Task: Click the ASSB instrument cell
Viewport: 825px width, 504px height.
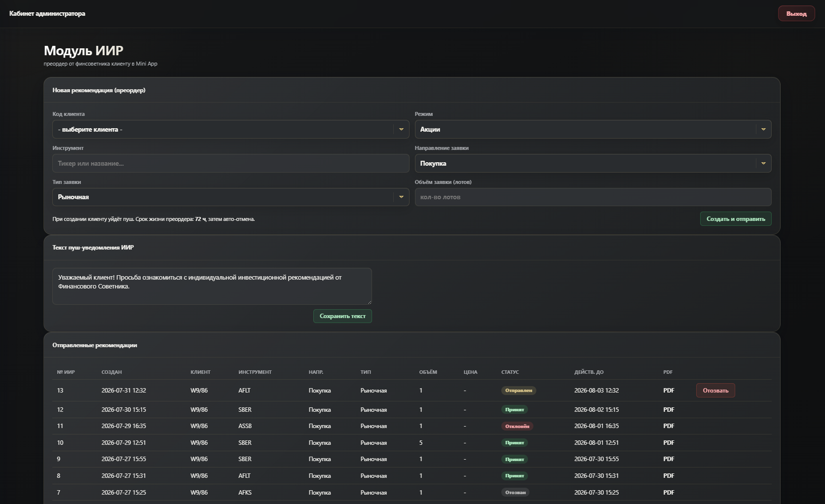Action: click(245, 426)
